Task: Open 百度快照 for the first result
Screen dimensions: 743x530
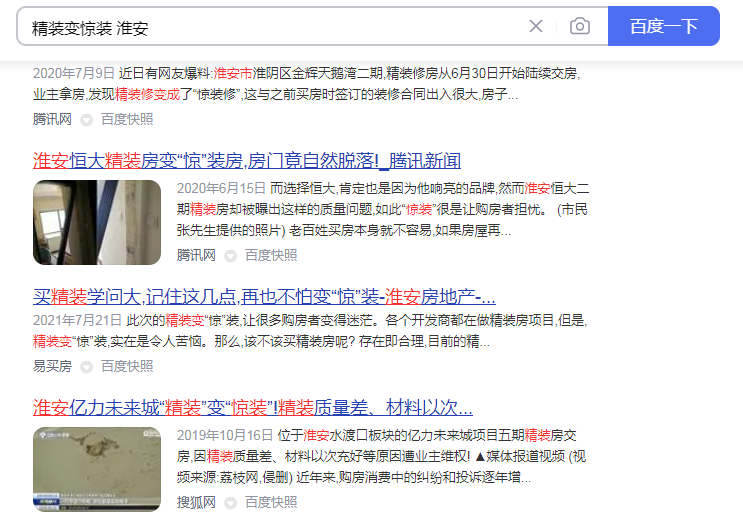Action: click(x=127, y=119)
